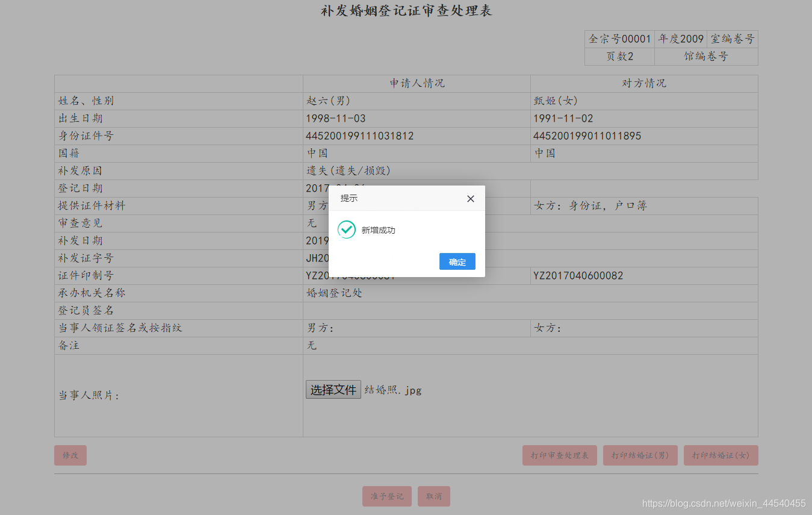Click the birth date 1998-11-03

[336, 118]
